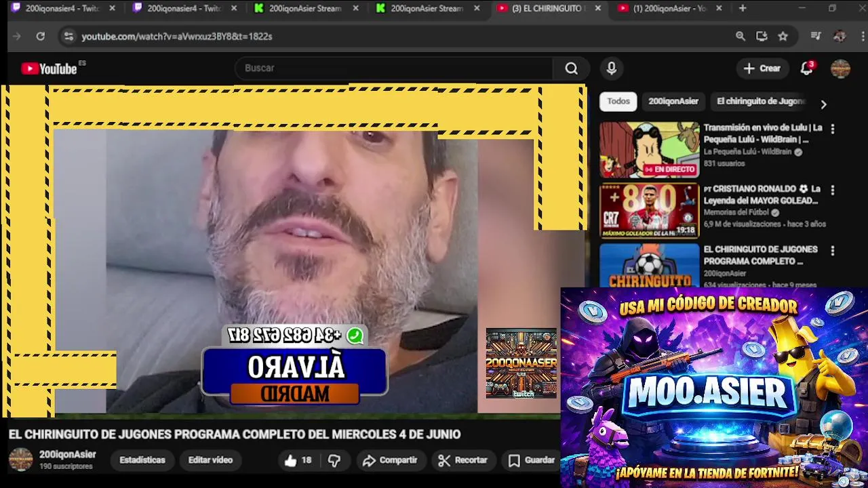Open site information icon in address bar

click(68, 37)
